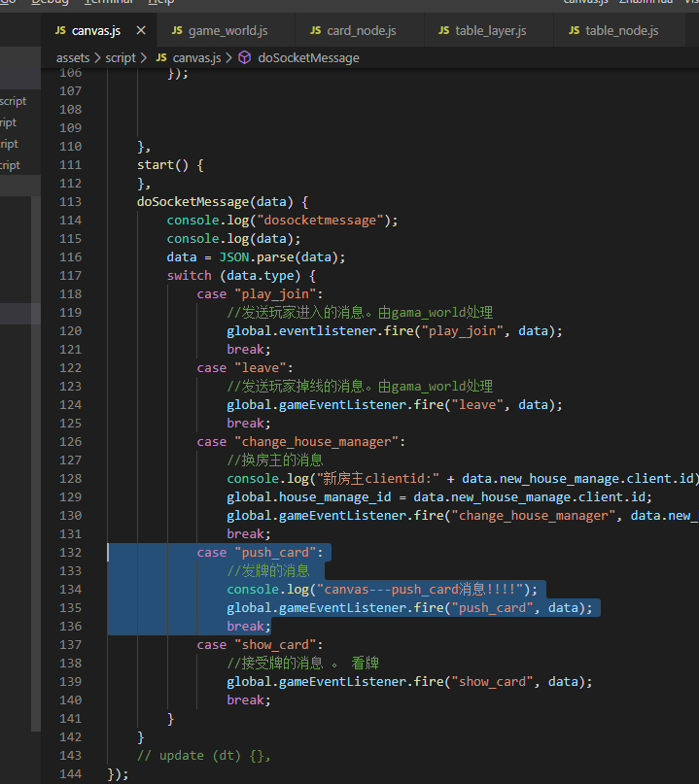This screenshot has height=784, width=699.
Task: Click the console.log("dosocketmessage") line
Action: coord(282,221)
